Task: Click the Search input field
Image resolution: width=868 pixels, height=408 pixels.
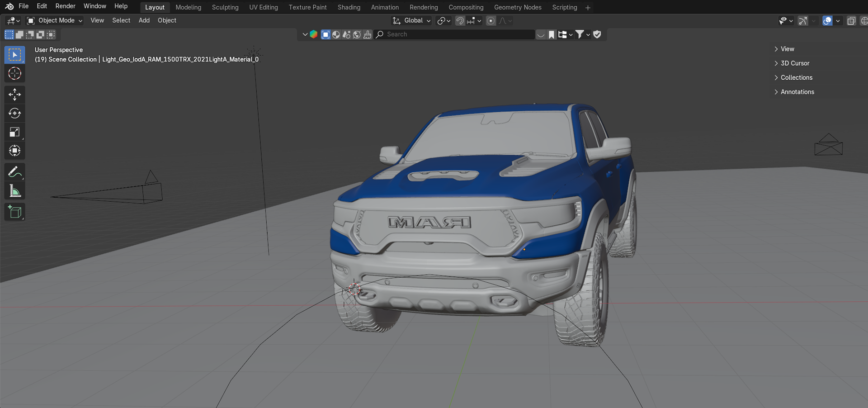Action: pyautogui.click(x=455, y=34)
